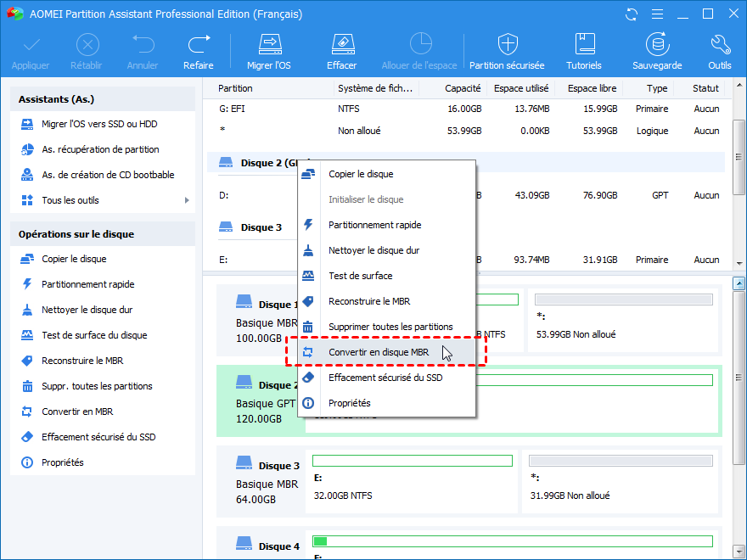Select Partitionnement rapide in context menu

(386, 225)
